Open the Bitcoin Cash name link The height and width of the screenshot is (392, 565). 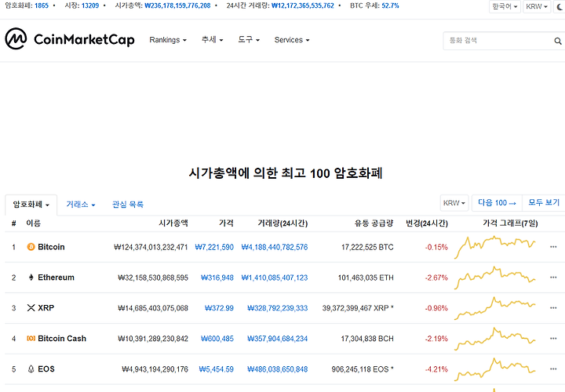click(x=62, y=339)
